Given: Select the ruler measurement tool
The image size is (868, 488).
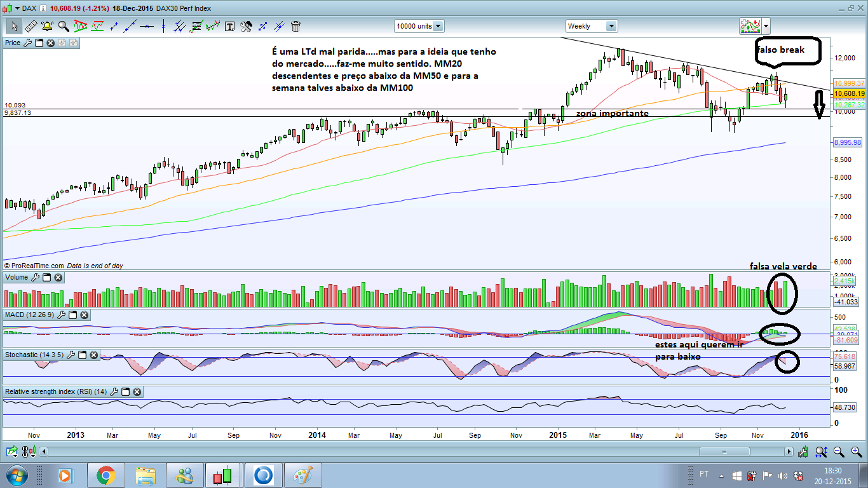Looking at the screenshot, I should (30, 26).
